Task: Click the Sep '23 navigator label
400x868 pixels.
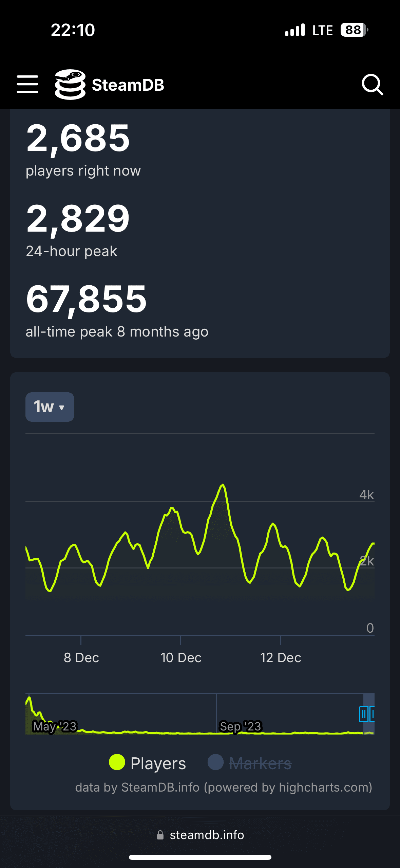Action: click(x=241, y=726)
